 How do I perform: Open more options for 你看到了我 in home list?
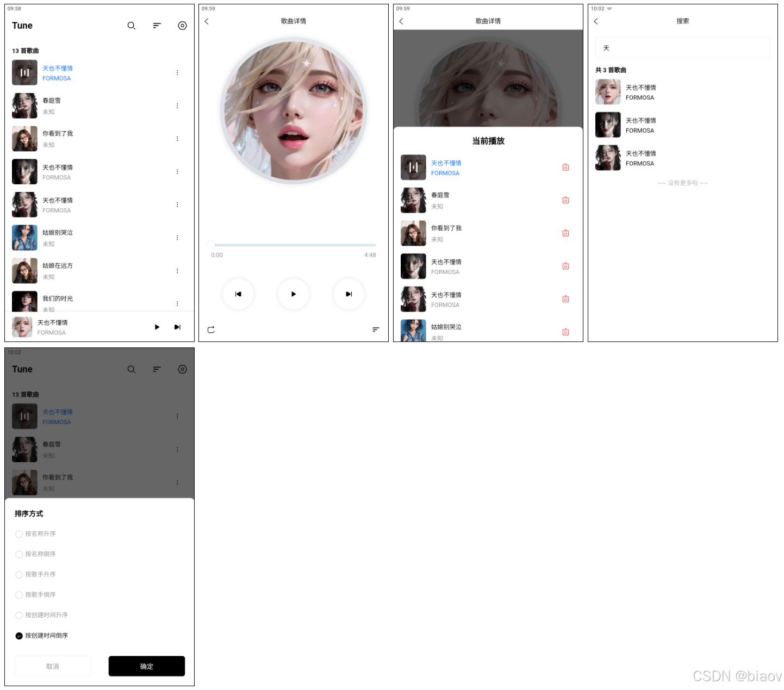tap(177, 139)
